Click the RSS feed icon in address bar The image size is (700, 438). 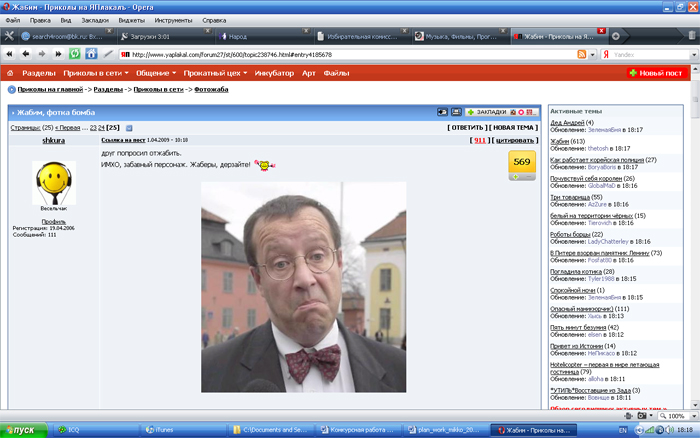(x=582, y=54)
